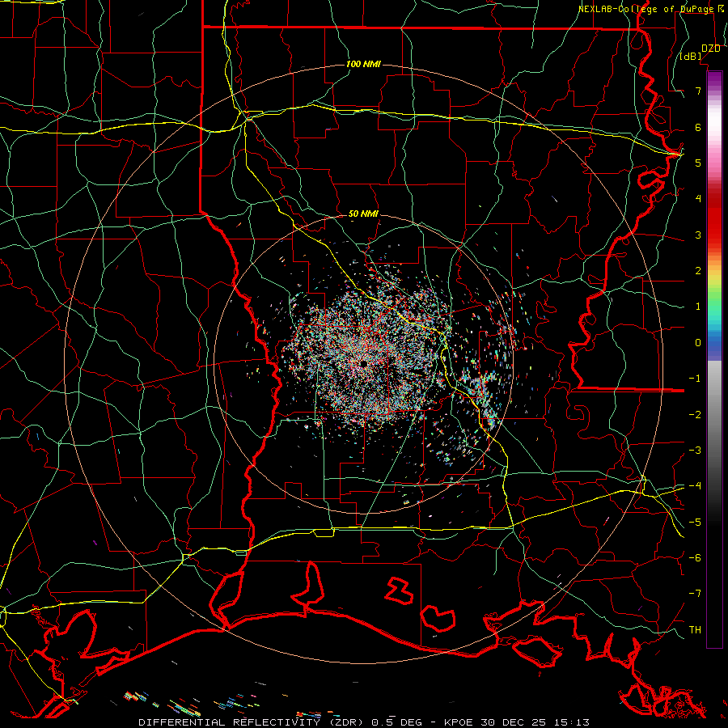Click the KPOE radar site identifier
The width and height of the screenshot is (728, 728).
(x=459, y=722)
